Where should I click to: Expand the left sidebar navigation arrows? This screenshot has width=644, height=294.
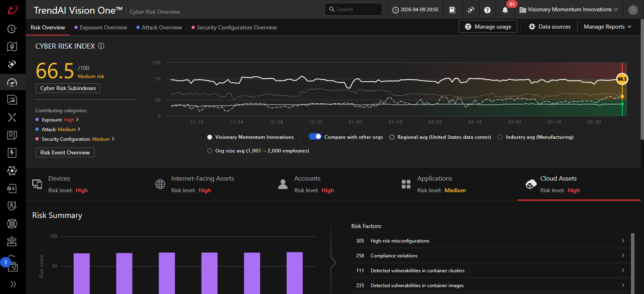pyautogui.click(x=13, y=284)
